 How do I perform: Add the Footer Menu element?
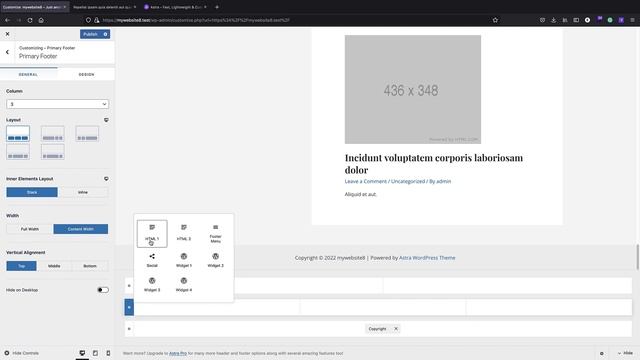tap(216, 233)
